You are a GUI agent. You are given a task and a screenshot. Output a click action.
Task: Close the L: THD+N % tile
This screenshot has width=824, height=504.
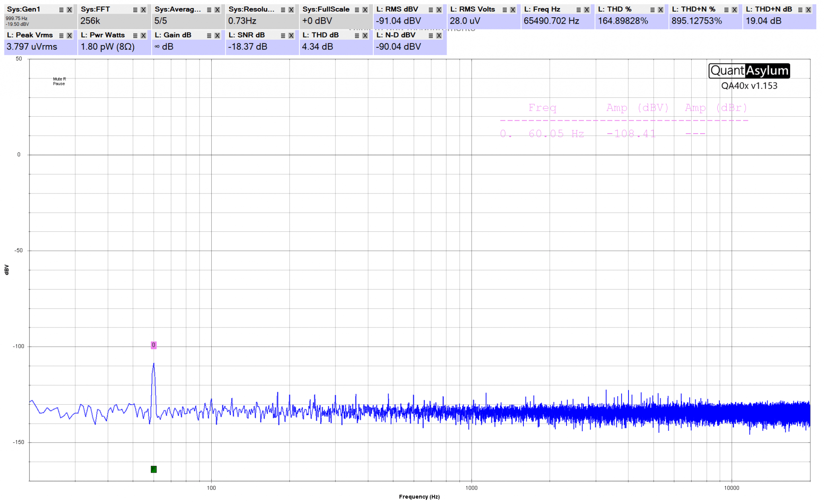pos(735,10)
